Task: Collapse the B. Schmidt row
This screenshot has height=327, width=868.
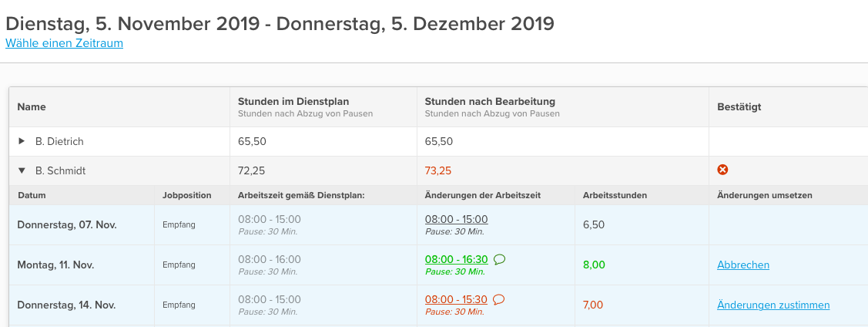Action: click(x=22, y=170)
